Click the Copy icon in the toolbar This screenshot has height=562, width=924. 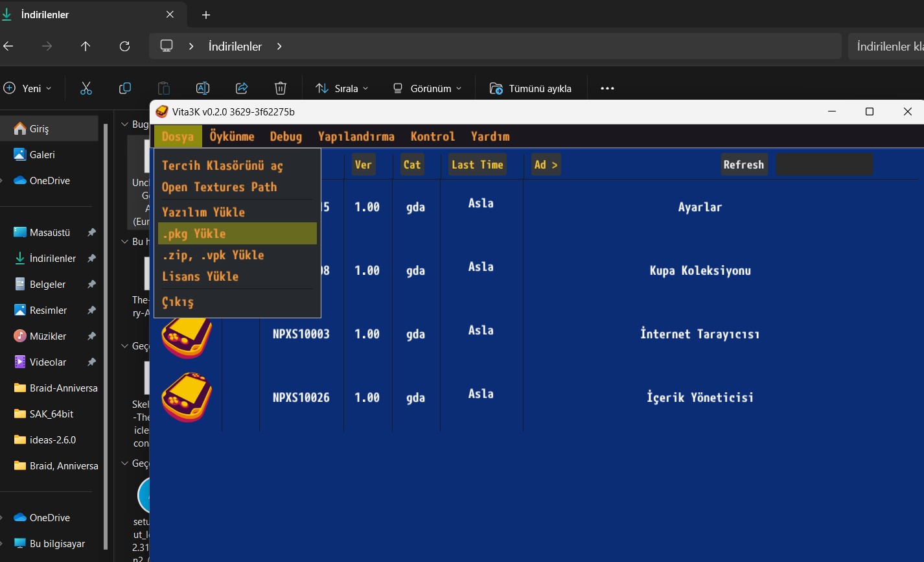[125, 88]
